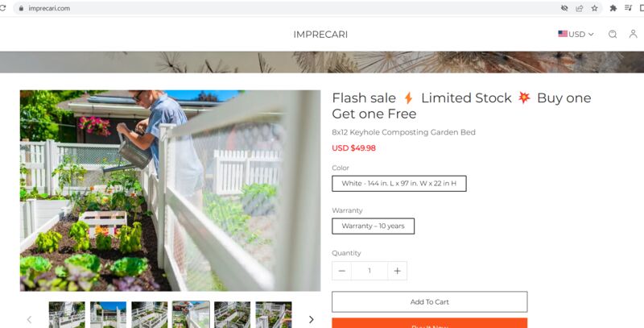644x328 pixels.
Task: Show next product thumbnails with right chevron
Action: click(311, 319)
